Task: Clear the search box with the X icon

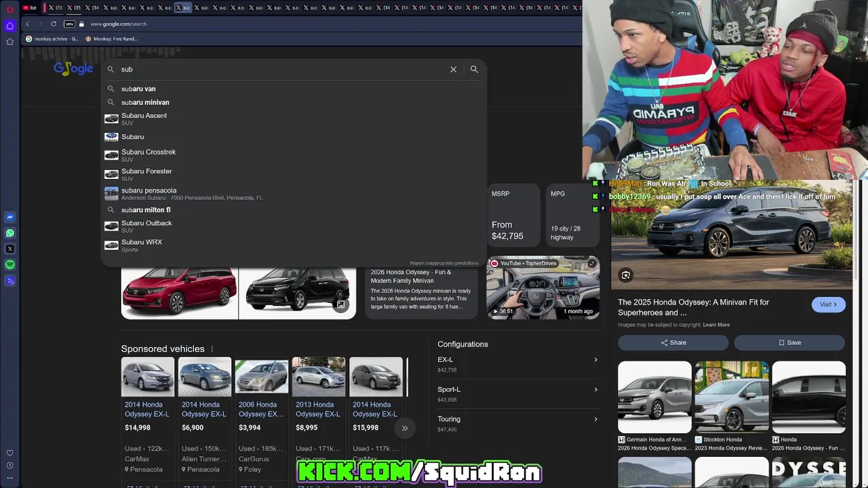Action: coord(453,69)
